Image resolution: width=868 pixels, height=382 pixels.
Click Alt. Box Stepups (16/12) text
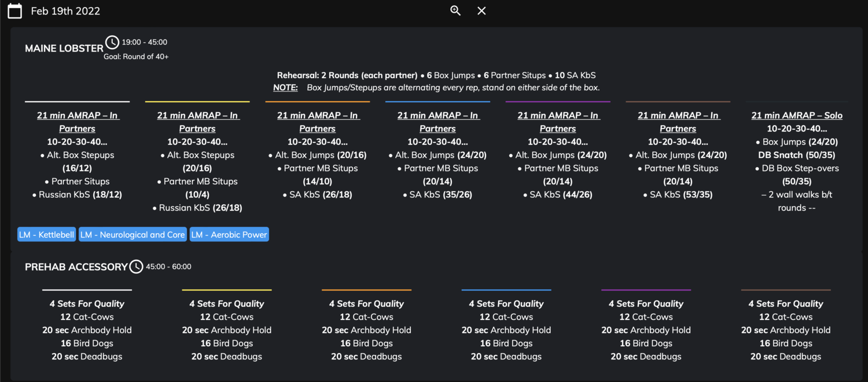78,161
